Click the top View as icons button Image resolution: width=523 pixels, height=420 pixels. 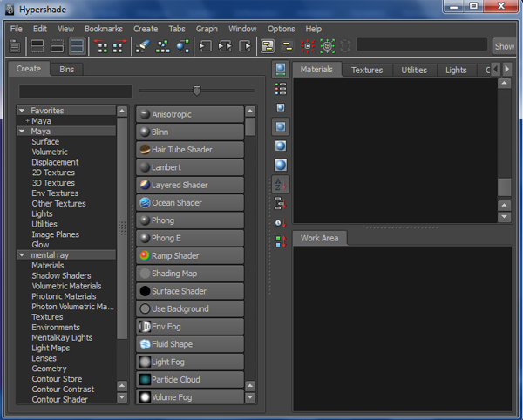pos(281,70)
